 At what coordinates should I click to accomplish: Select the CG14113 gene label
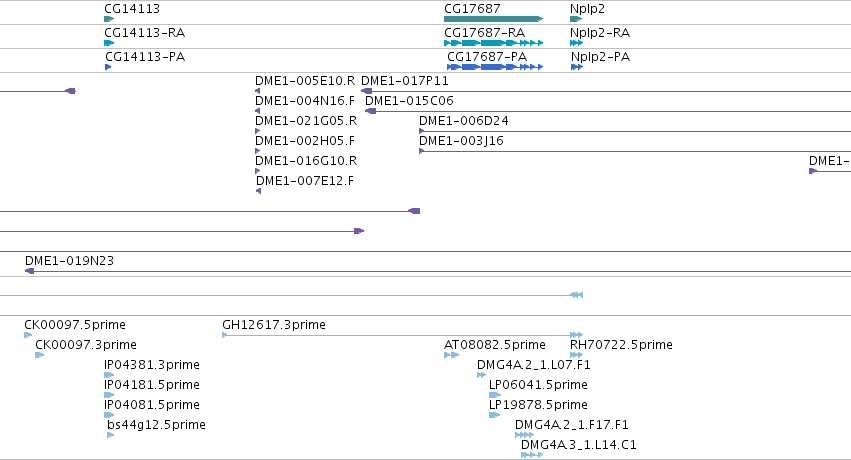(x=132, y=9)
